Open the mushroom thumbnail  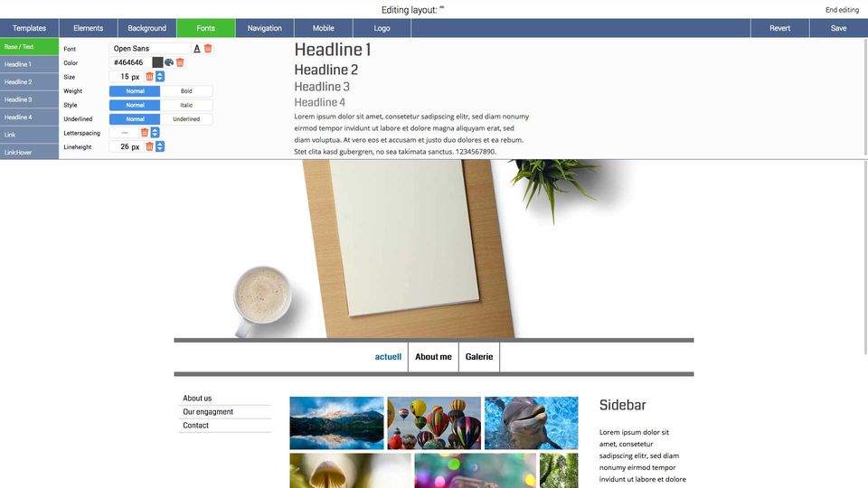(351, 471)
